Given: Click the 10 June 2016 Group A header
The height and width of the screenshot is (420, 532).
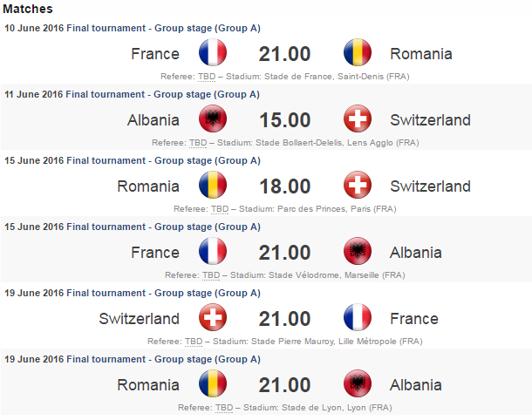Looking at the screenshot, I should [133, 28].
